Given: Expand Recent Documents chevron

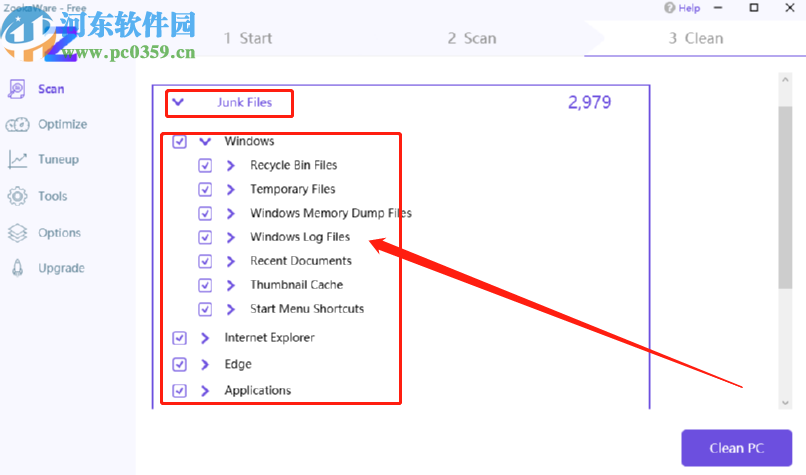Looking at the screenshot, I should [x=231, y=261].
